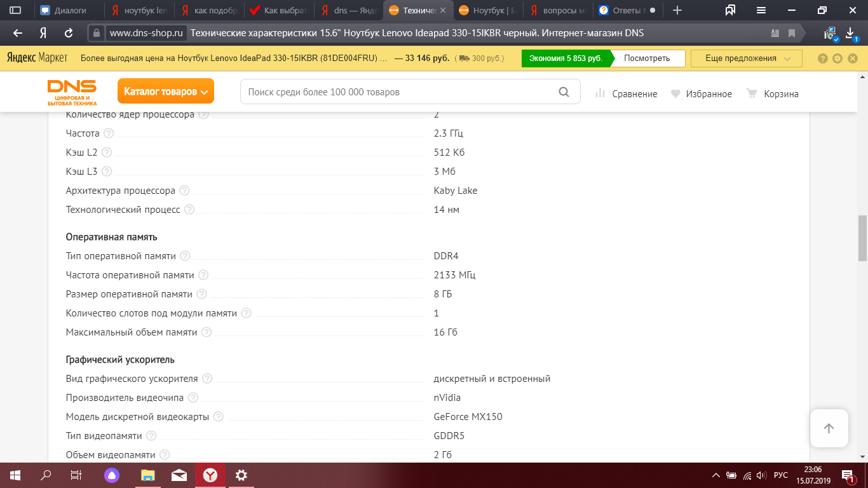This screenshot has width=868, height=488.
Task: Click help icon for Кэш L2
Action: [107, 152]
